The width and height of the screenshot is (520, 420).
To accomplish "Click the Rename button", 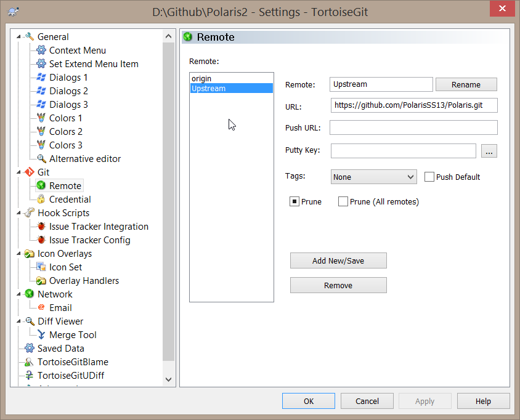I will 466,84.
